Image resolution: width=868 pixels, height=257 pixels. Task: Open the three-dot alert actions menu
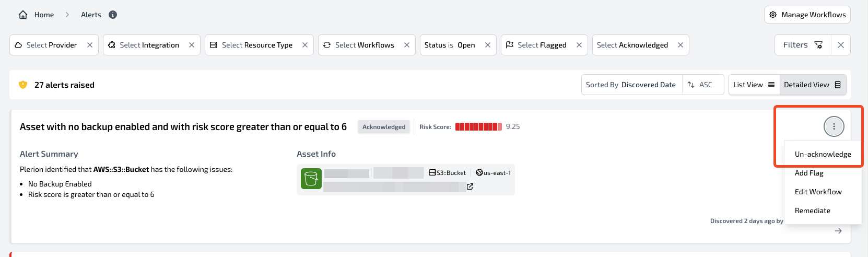[834, 126]
